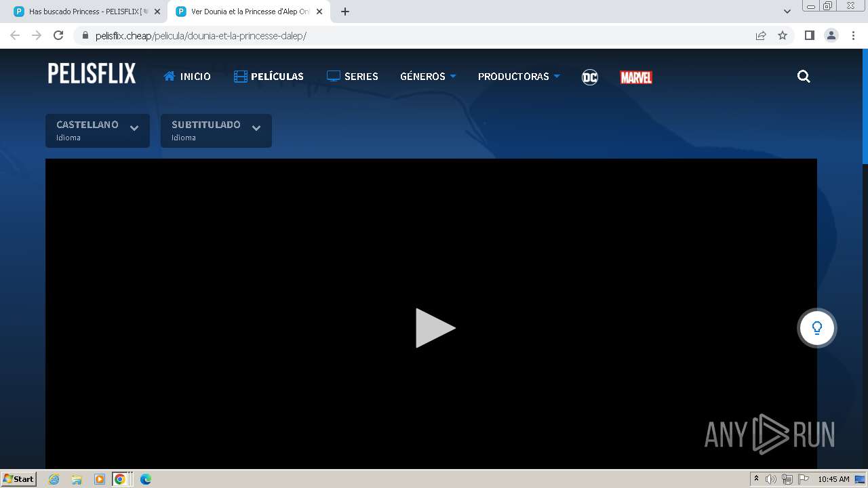Image resolution: width=868 pixels, height=488 pixels.
Task: Open the site search magnifier
Action: click(804, 77)
